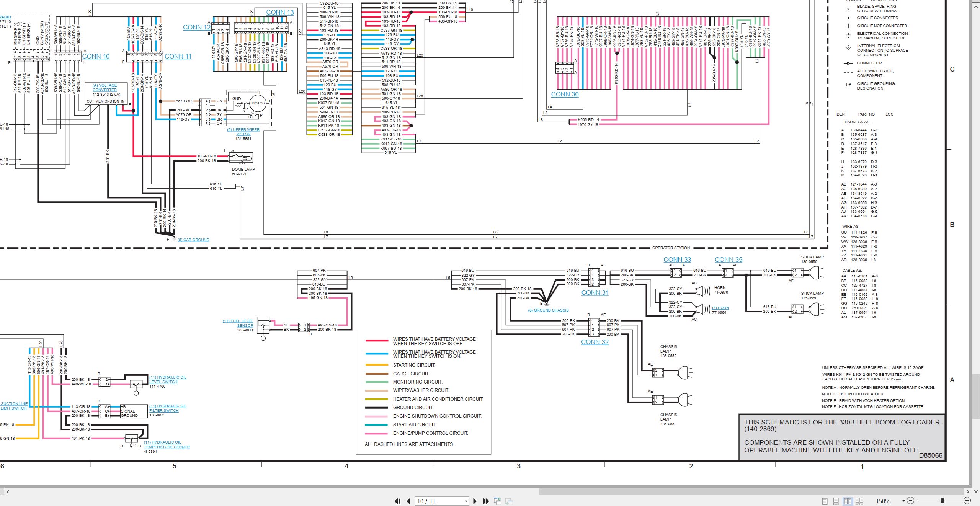Open the (A) Voltage Converter link

coord(105,88)
